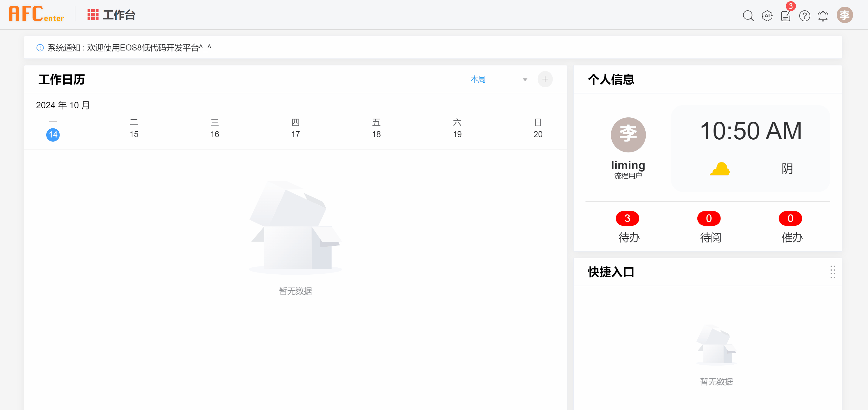Select Saturday the 19th in calendar

point(457,134)
